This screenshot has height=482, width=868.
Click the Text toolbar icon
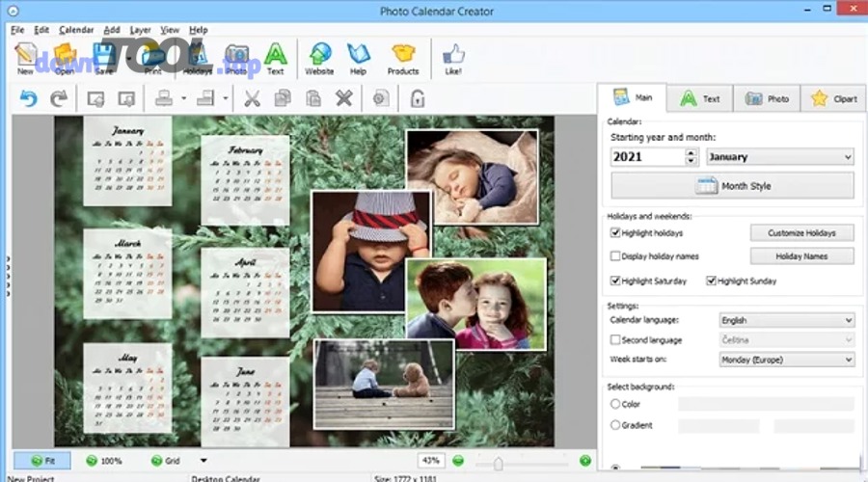(276, 58)
